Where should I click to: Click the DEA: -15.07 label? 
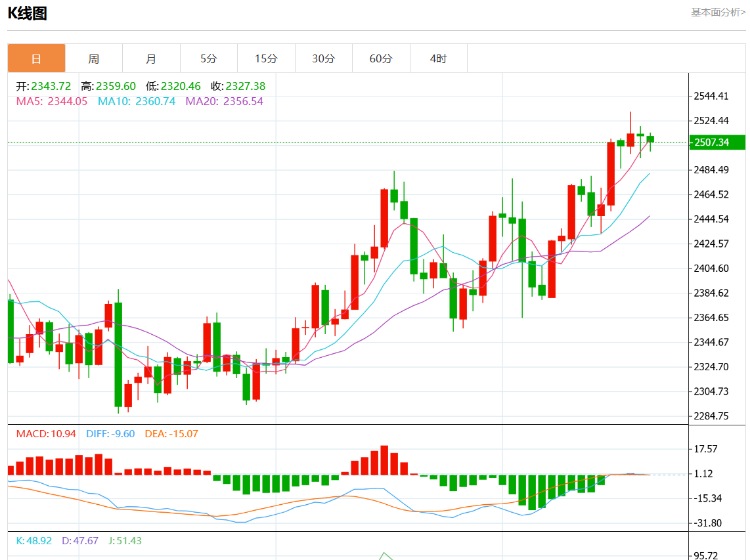pyautogui.click(x=171, y=434)
